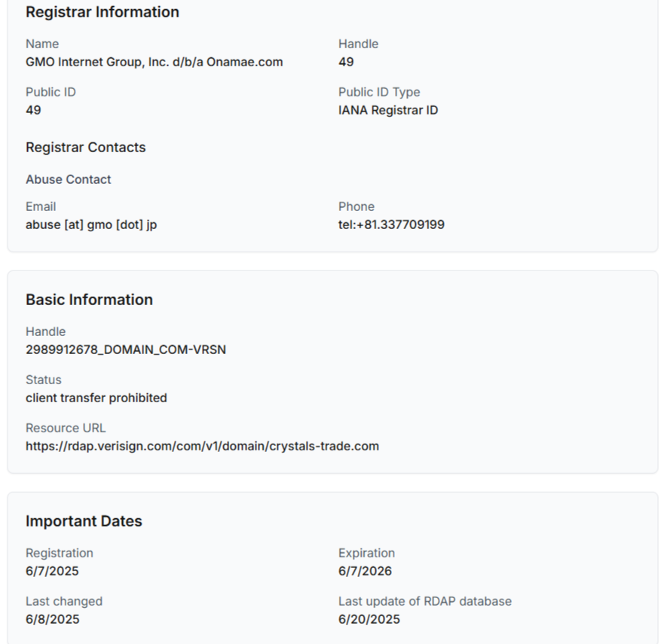661x644 pixels.
Task: Click the Public ID Type label
Action: coord(379,92)
